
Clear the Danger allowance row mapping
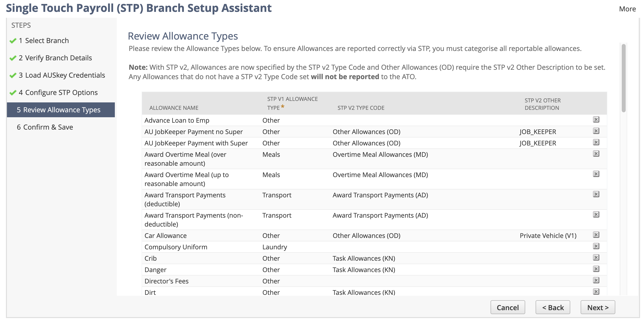click(597, 269)
